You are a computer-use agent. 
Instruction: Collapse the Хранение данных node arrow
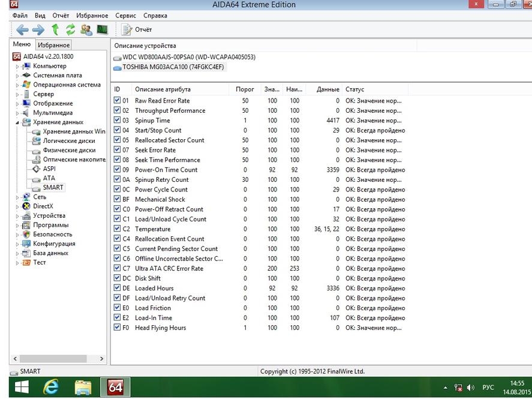(17, 122)
